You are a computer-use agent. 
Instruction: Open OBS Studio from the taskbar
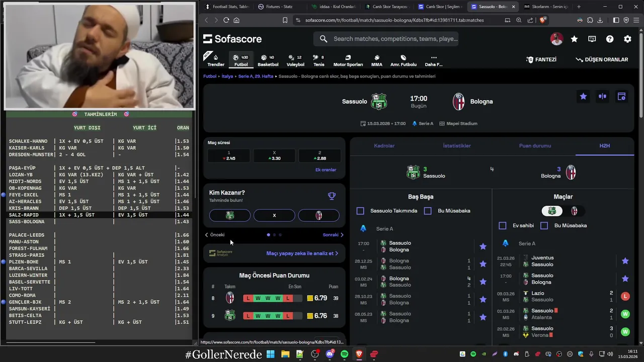(x=315, y=354)
